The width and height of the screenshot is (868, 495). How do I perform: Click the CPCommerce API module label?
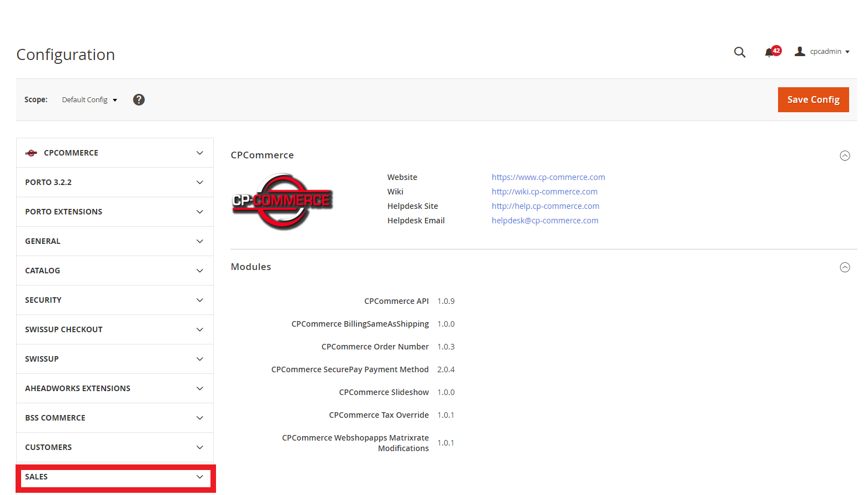coord(397,301)
